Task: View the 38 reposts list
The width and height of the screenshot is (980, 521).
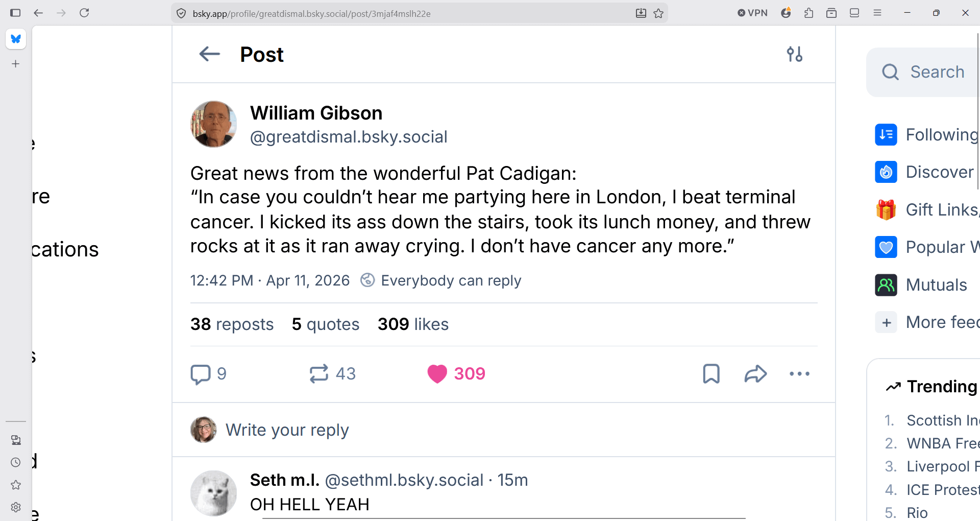Action: click(232, 324)
